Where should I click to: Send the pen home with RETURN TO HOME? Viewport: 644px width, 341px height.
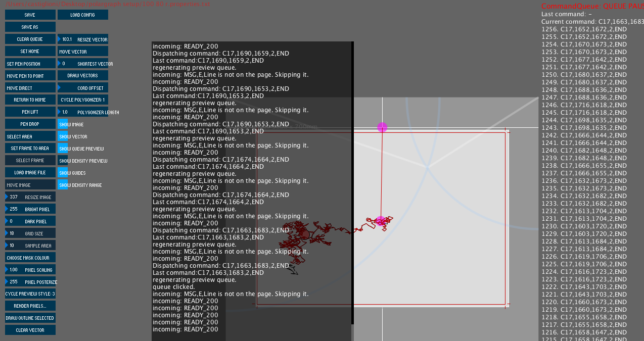point(30,100)
